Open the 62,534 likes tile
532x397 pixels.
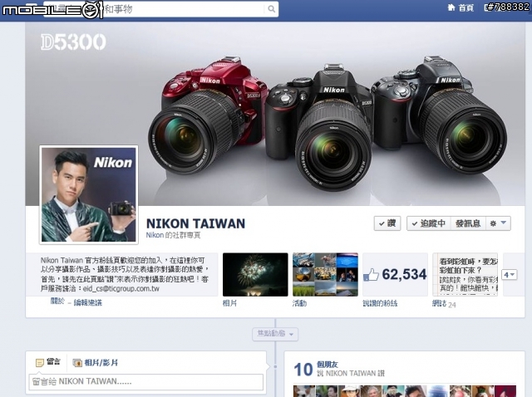(x=395, y=275)
